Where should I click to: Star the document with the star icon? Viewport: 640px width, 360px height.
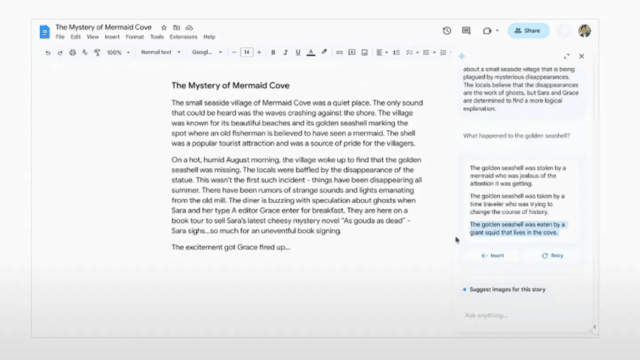click(164, 27)
